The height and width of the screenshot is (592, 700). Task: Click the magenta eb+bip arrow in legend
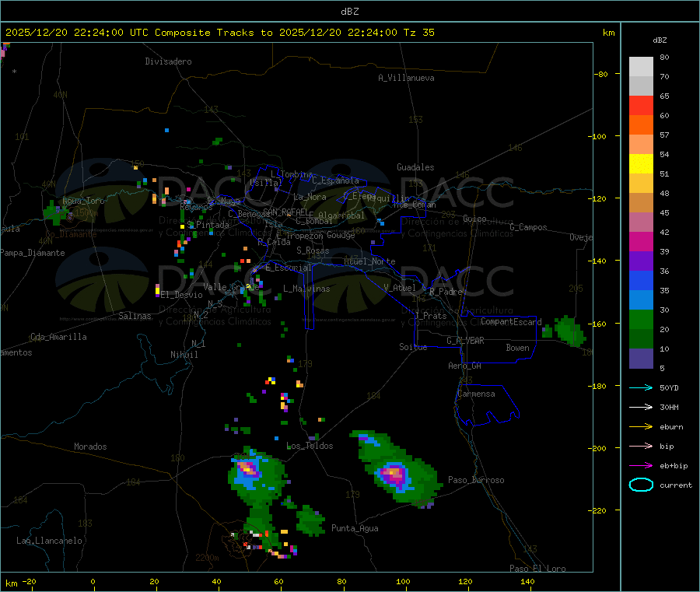pyautogui.click(x=641, y=466)
